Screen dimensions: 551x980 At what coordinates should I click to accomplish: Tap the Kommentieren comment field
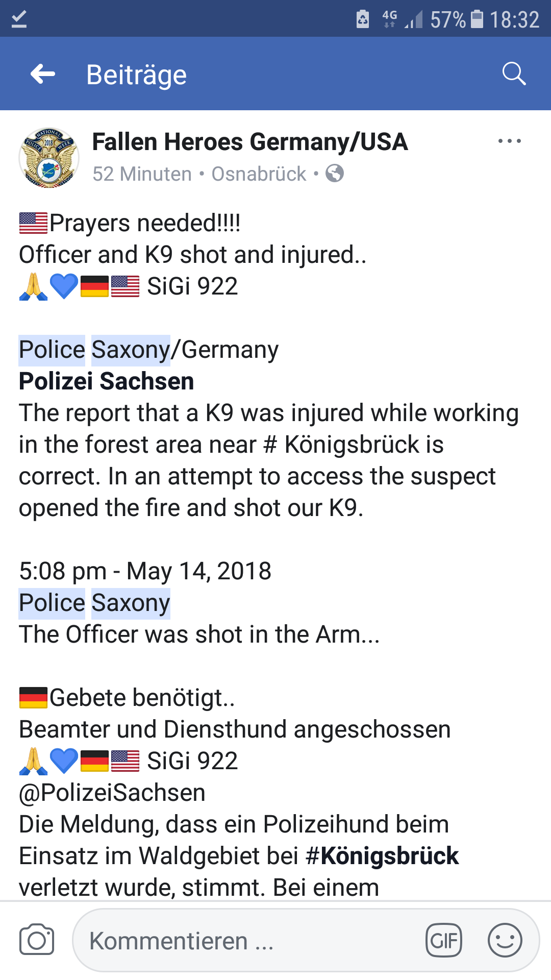click(250, 940)
